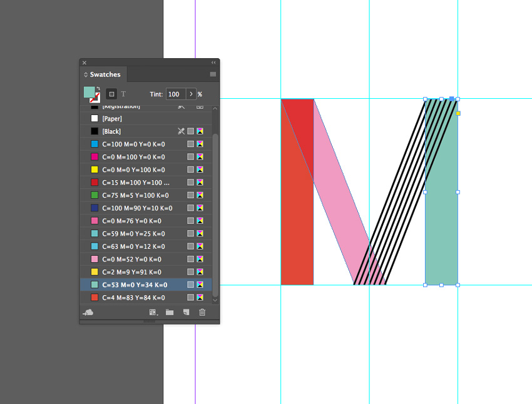Collapse the Swatches panel with double-arrow icon
This screenshot has width=532, height=404.
[x=213, y=63]
